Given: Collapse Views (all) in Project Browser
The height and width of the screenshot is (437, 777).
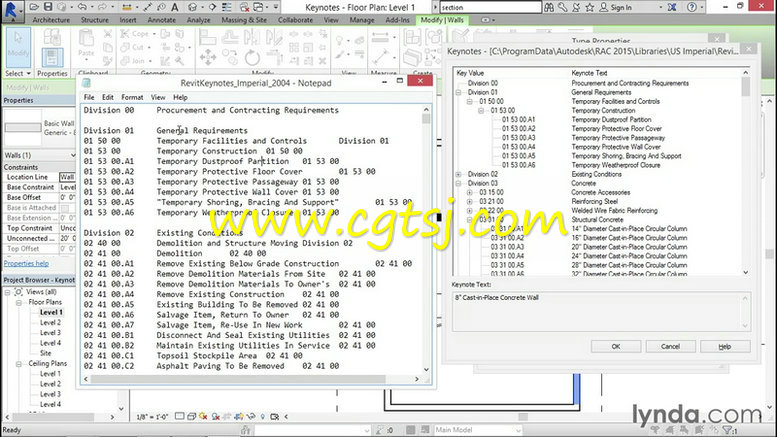Looking at the screenshot, I should point(7,292).
